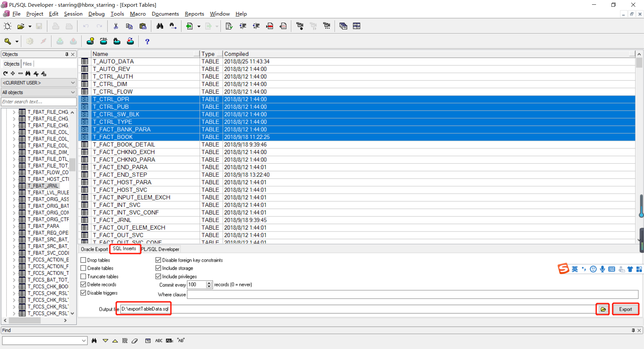Screen dimensions: 644x349
Task: Click the Output file path field
Action: [358, 309]
